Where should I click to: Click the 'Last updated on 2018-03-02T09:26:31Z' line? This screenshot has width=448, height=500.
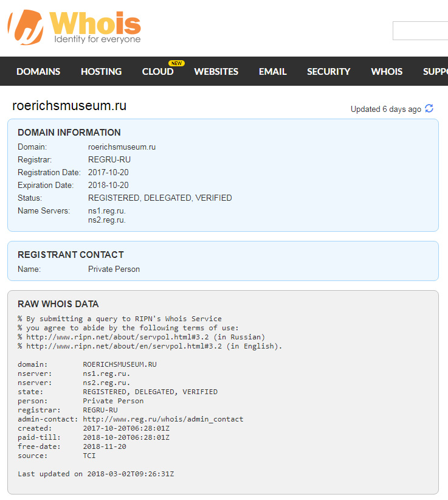pyautogui.click(x=96, y=474)
